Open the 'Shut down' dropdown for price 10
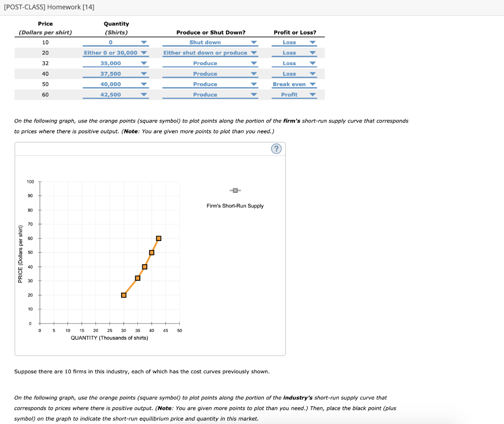504x424 pixels. [x=210, y=42]
